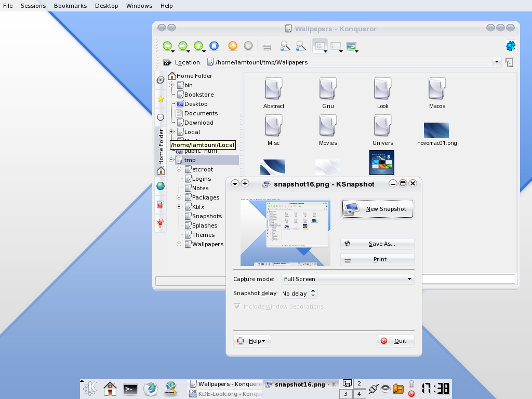532x399 pixels.
Task: Click the 17:38 clock in the panel
Action: (435, 389)
